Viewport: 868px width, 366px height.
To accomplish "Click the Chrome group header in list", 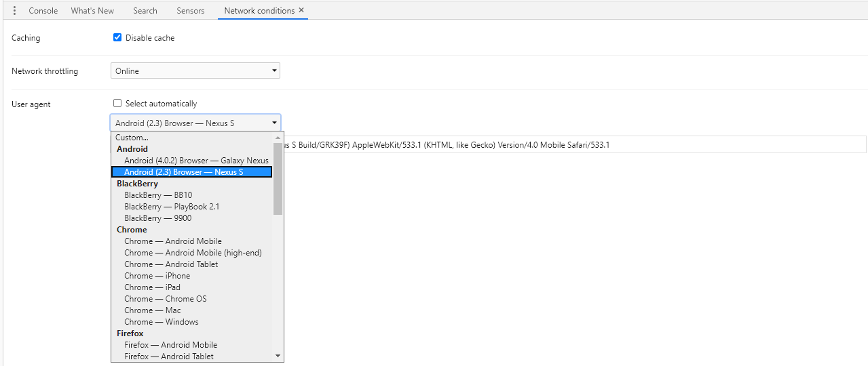I will [132, 230].
